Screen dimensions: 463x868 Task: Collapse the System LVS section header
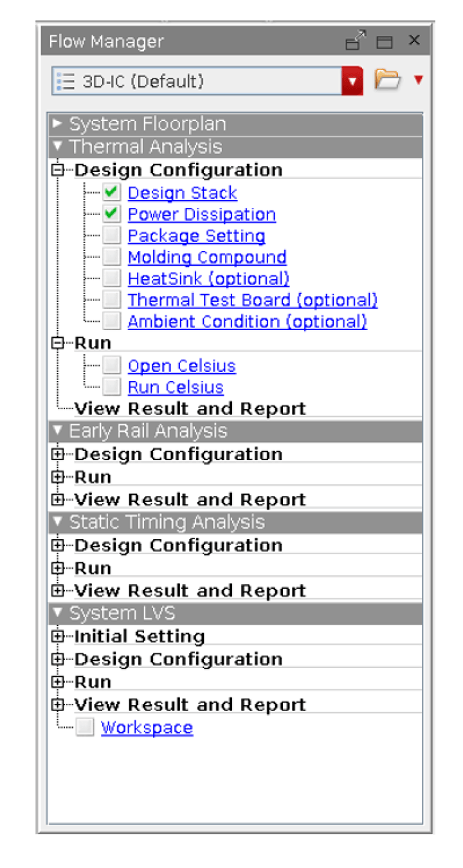point(57,613)
